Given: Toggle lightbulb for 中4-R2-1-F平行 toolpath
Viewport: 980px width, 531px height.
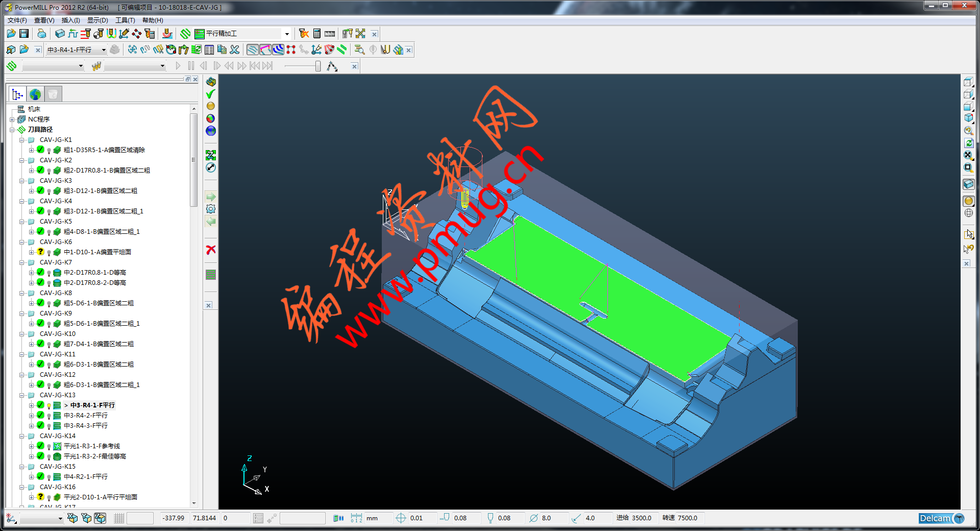Looking at the screenshot, I should pos(49,477).
